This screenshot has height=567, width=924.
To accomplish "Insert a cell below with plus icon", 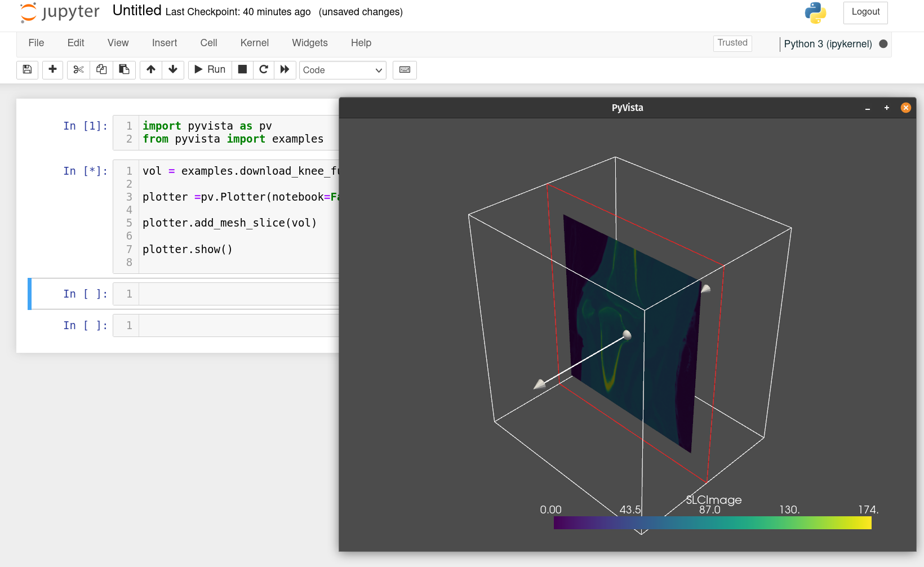I will coord(52,70).
